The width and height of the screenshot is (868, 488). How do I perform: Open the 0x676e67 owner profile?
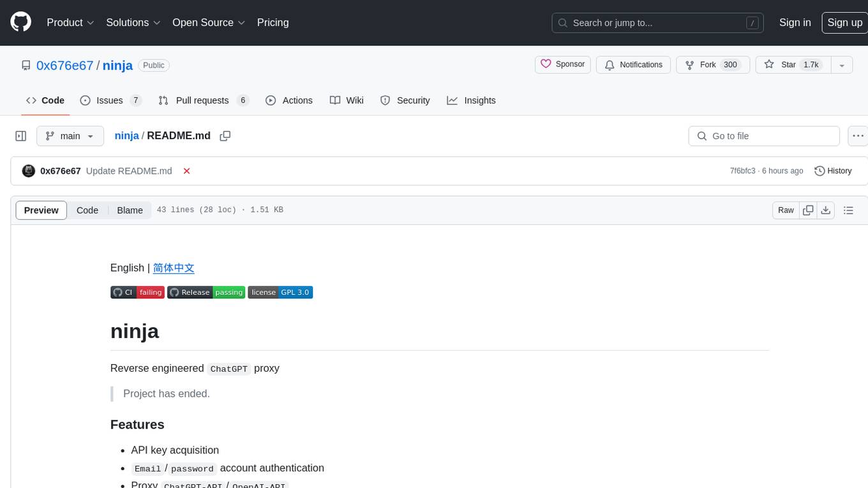tap(65, 65)
